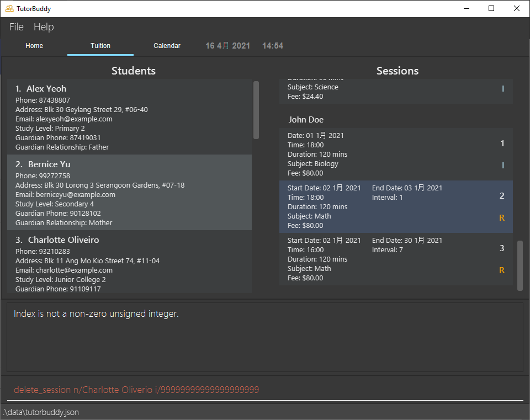Minimize the TutorBuddy window
The width and height of the screenshot is (530, 420).
tap(467, 8)
